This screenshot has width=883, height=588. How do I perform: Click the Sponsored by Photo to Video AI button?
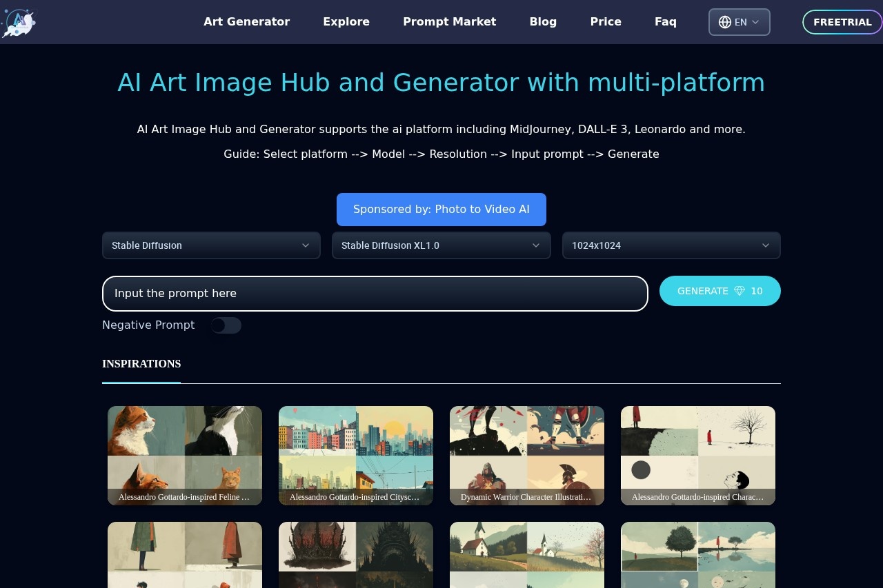[x=441, y=210]
